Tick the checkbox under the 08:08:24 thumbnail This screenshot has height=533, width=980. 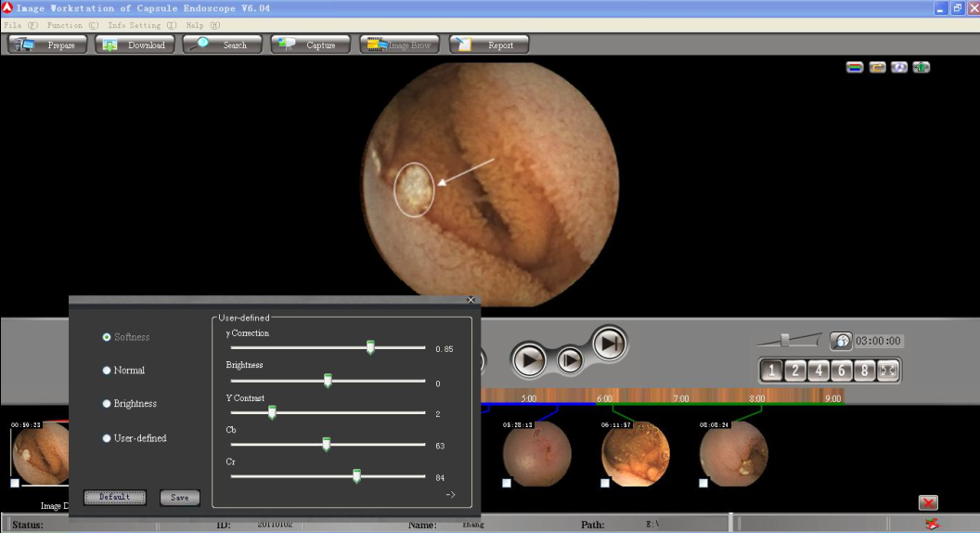coord(703,483)
